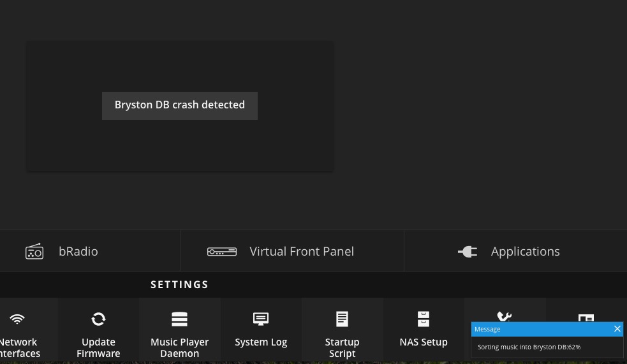Open the bRadio menu text label

point(78,251)
